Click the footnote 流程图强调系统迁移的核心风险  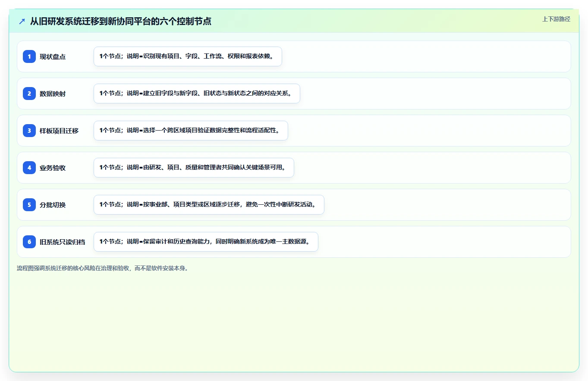tap(103, 268)
